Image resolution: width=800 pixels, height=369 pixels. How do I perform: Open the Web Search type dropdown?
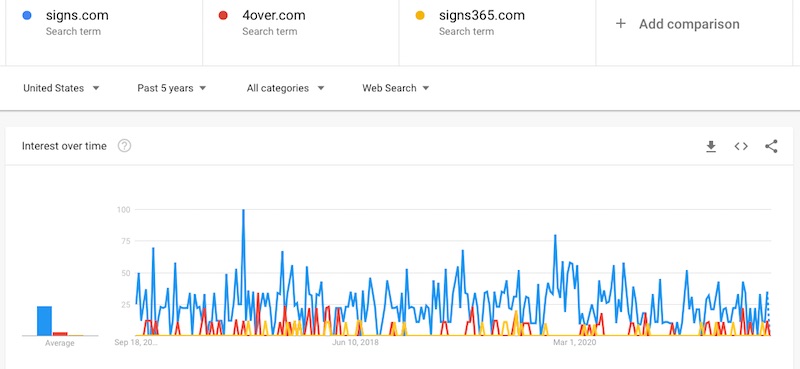point(395,88)
